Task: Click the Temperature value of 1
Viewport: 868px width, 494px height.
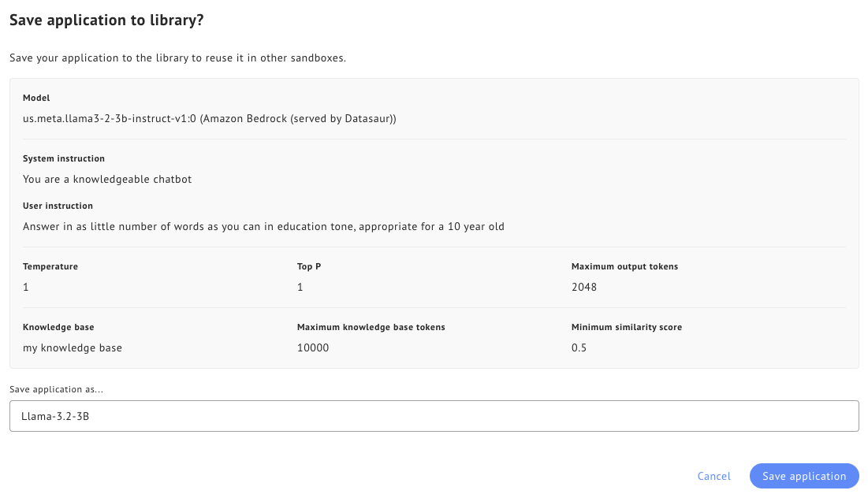Action: (25, 287)
